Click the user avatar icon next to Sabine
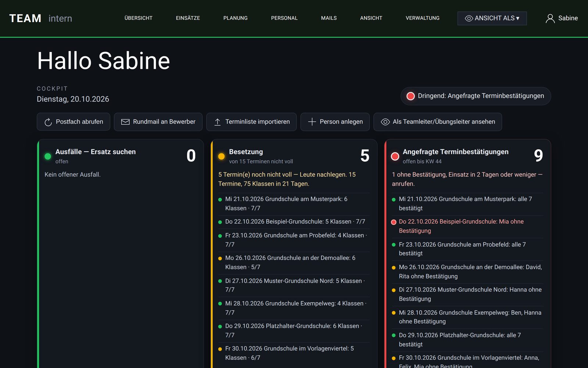The height and width of the screenshot is (368, 588). pos(550,18)
